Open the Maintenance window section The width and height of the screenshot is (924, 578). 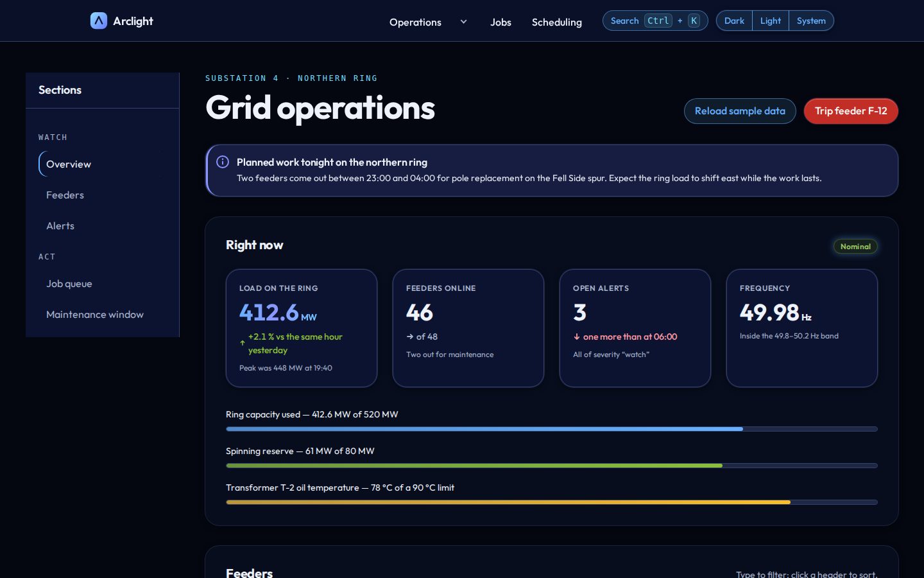click(x=102, y=314)
